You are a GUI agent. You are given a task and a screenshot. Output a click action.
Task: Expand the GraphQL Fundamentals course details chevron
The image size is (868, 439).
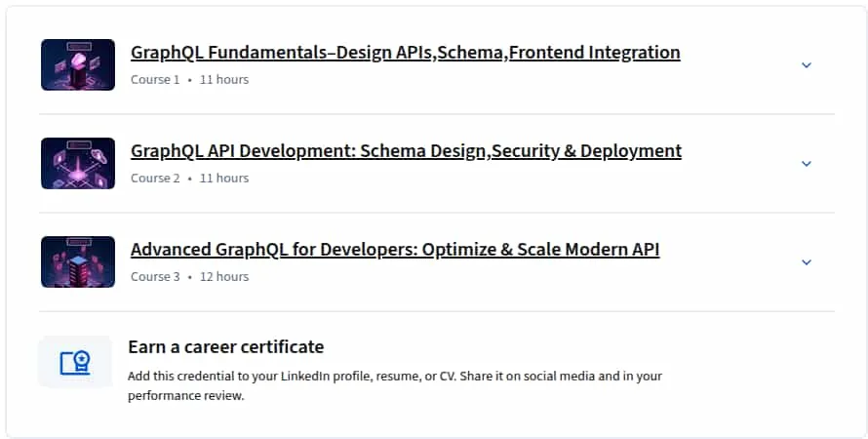pos(807,64)
